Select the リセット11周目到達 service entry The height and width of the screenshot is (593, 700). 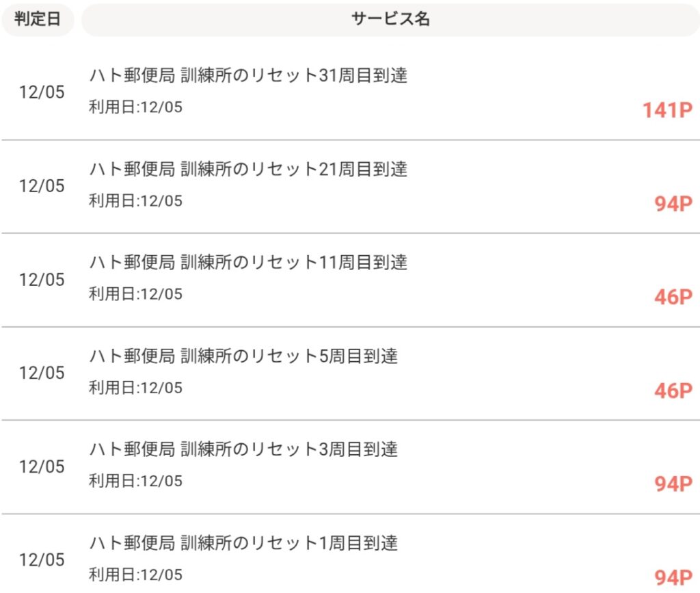[248, 262]
